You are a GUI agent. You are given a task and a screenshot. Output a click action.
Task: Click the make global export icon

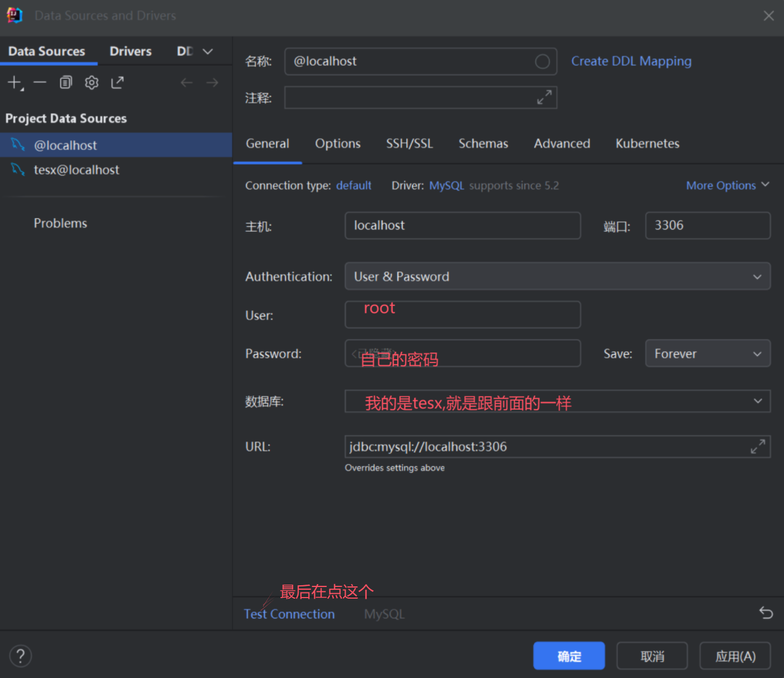pyautogui.click(x=117, y=83)
